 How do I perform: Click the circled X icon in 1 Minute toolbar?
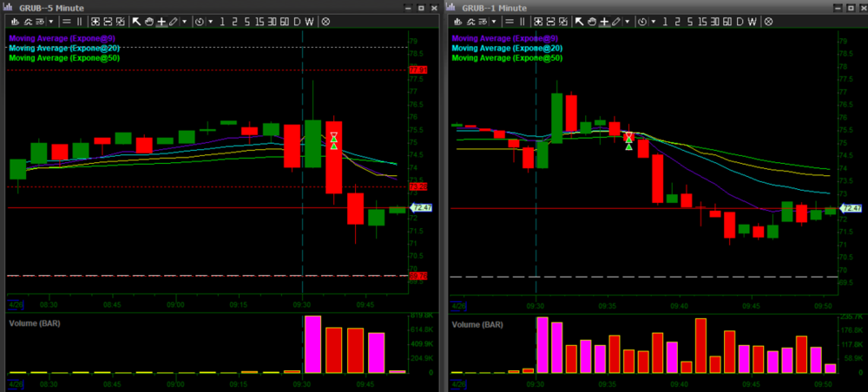click(769, 21)
